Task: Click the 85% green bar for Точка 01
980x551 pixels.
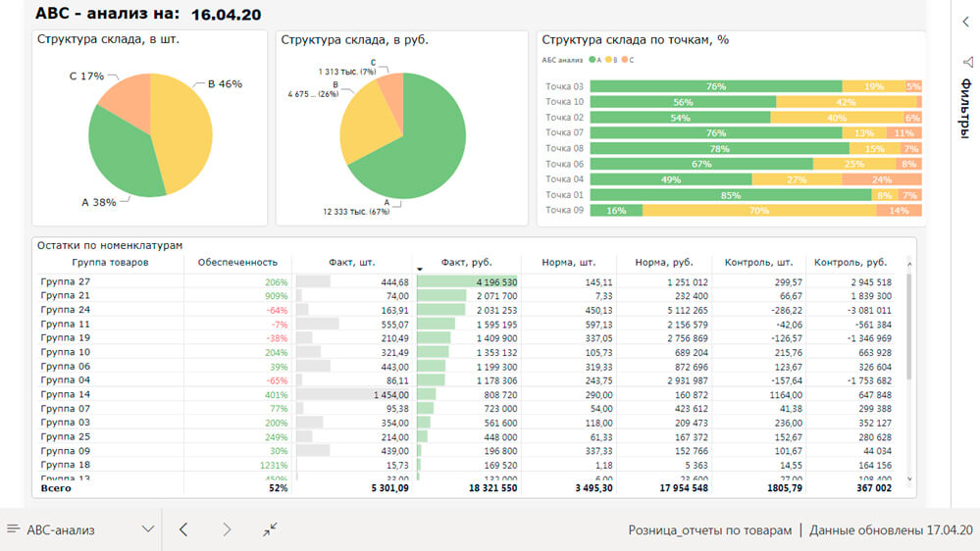Action: click(x=731, y=195)
